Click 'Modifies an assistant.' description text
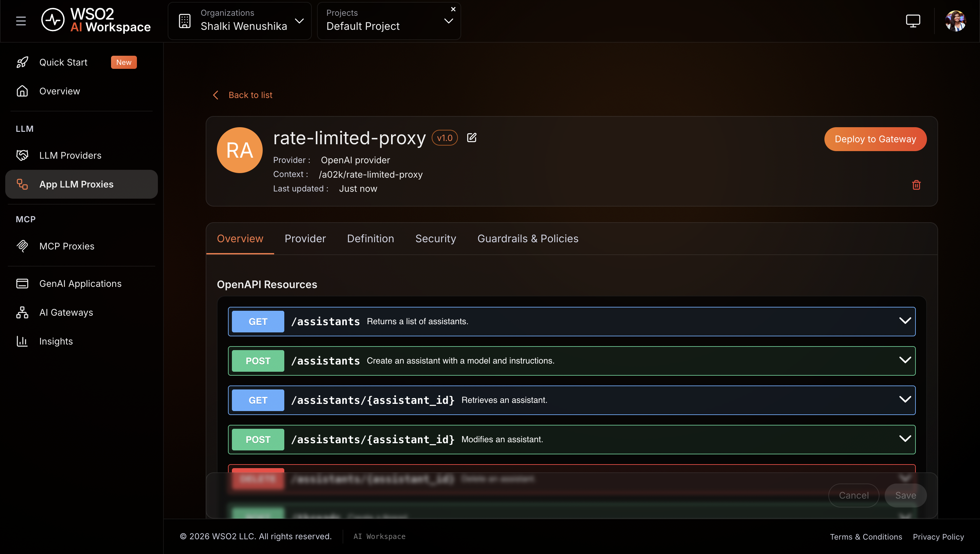 click(x=502, y=439)
